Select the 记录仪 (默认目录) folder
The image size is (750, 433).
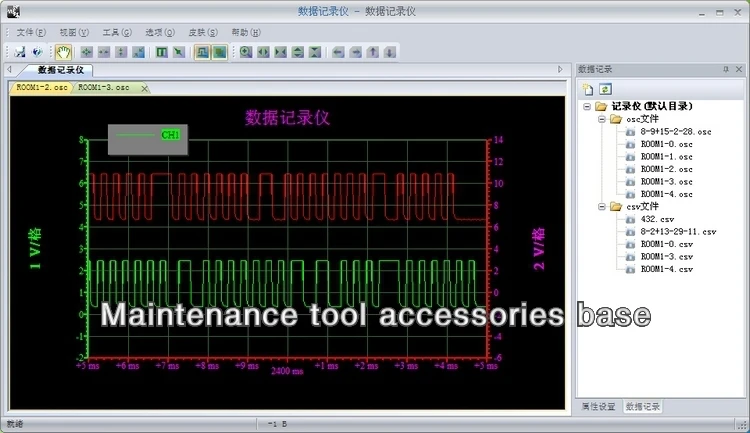point(651,106)
